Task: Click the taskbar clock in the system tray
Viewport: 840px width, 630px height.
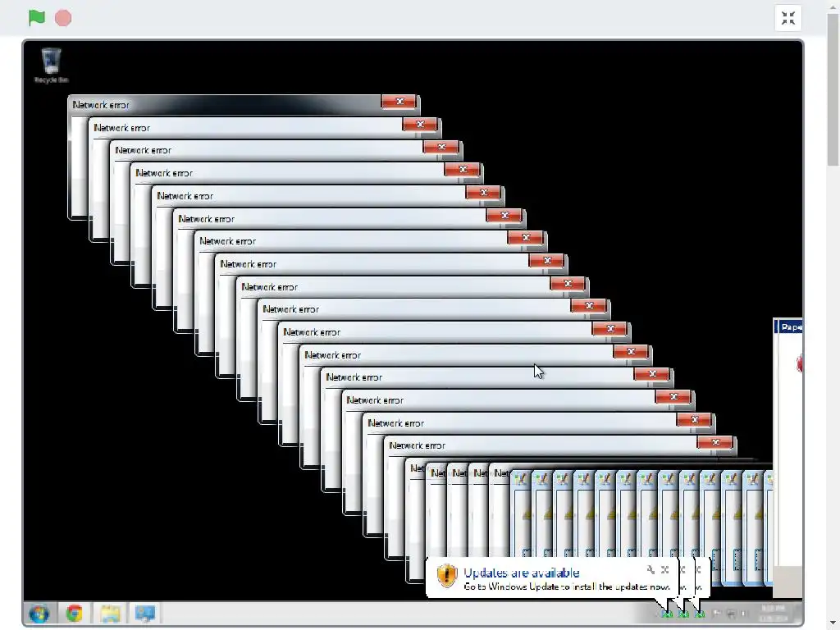Action: (x=773, y=614)
